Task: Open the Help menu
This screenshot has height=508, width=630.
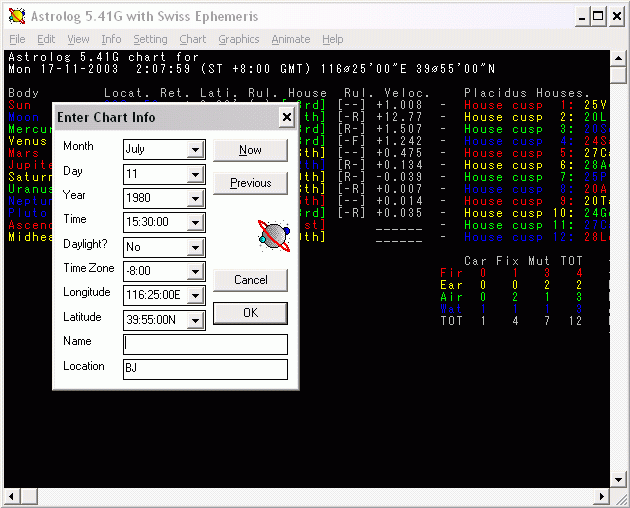Action: point(333,39)
